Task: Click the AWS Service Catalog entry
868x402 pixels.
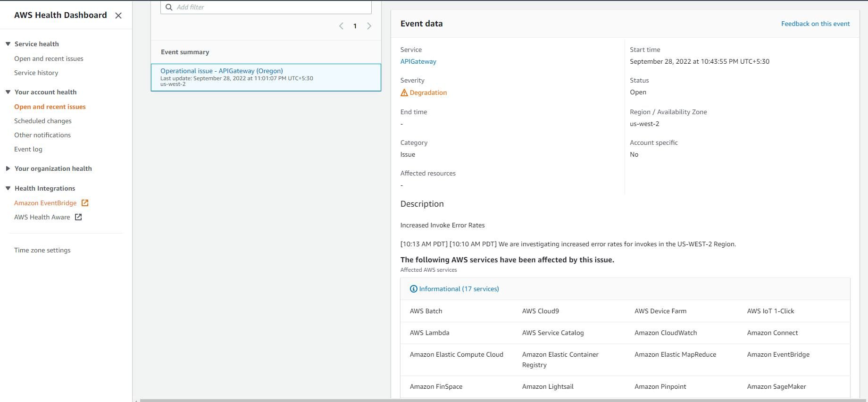Action: click(553, 333)
